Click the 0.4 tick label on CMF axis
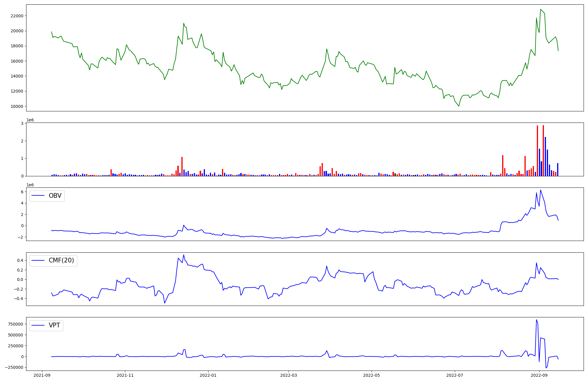The width and height of the screenshot is (588, 382). [x=20, y=260]
